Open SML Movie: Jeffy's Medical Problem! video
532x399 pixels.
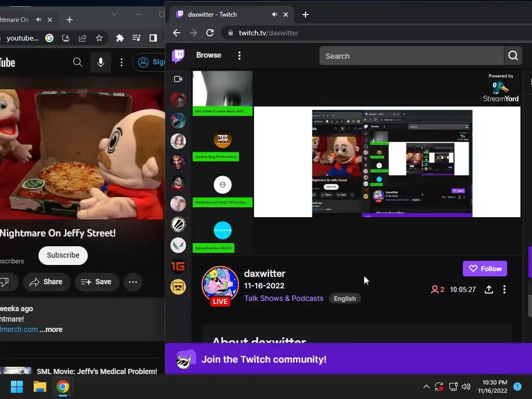tap(97, 371)
